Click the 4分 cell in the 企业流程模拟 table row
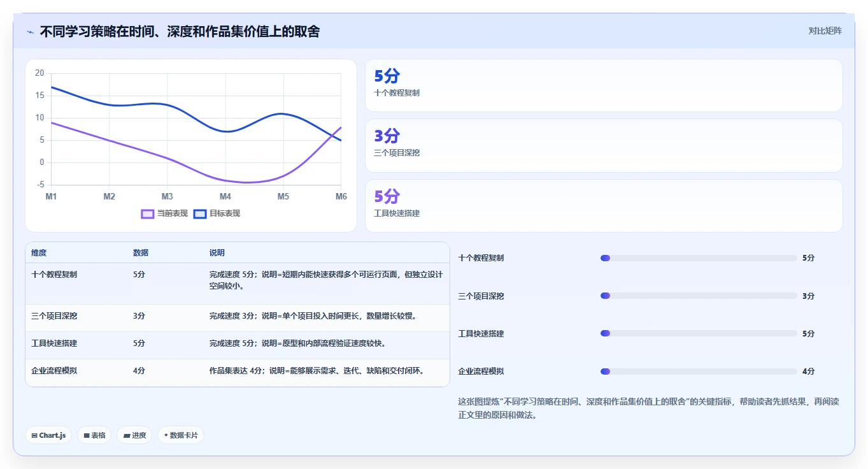 coord(139,370)
